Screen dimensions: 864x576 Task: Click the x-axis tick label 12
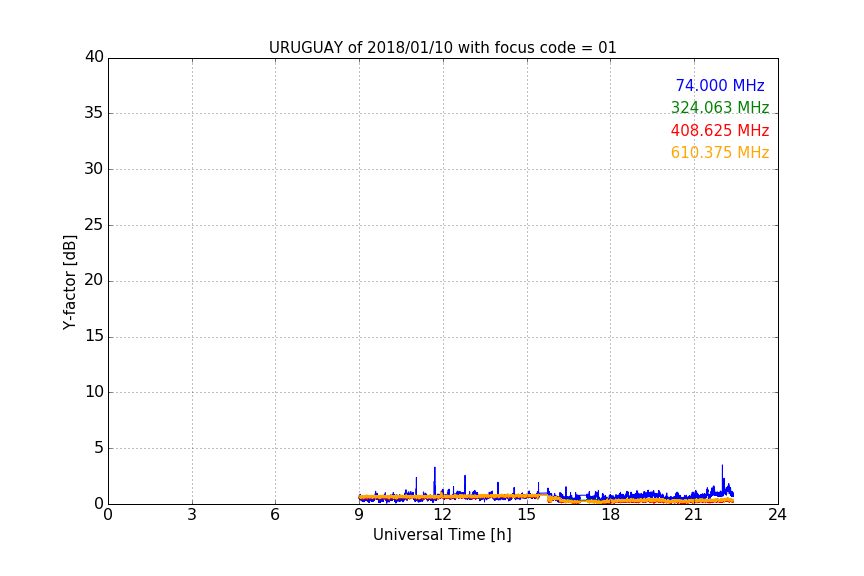pos(442,515)
